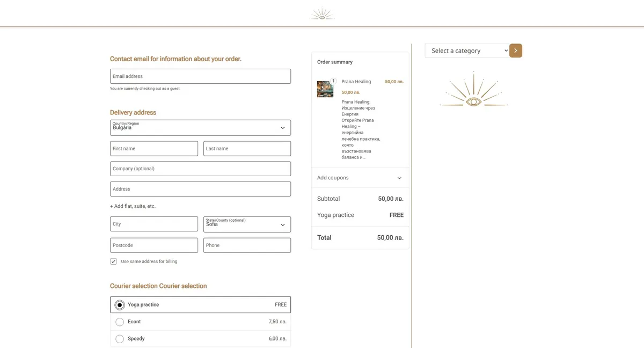644x348 pixels.
Task: Click the '+ Add flat, suite, etc.' link
Action: tap(132, 206)
